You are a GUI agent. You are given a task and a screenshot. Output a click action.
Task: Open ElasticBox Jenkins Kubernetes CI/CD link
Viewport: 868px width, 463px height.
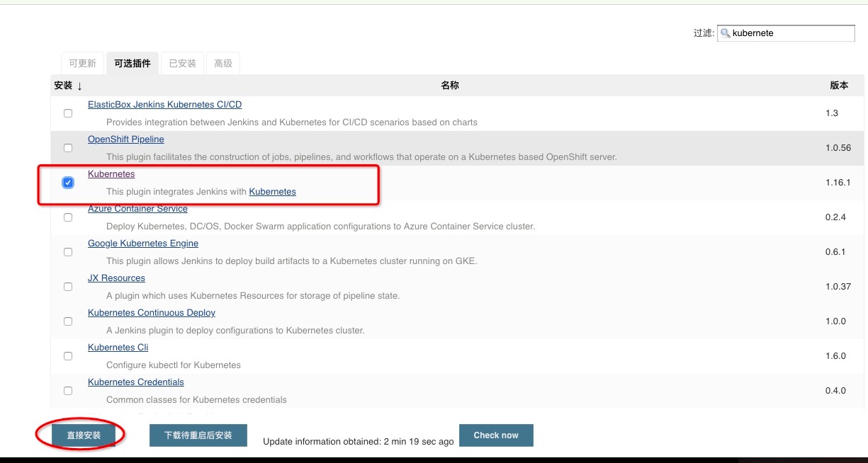(164, 105)
